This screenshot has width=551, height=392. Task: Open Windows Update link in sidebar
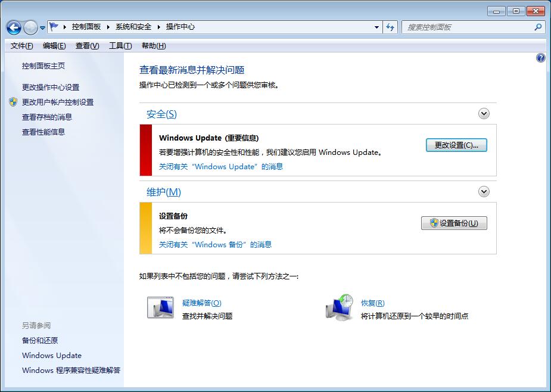click(52, 356)
